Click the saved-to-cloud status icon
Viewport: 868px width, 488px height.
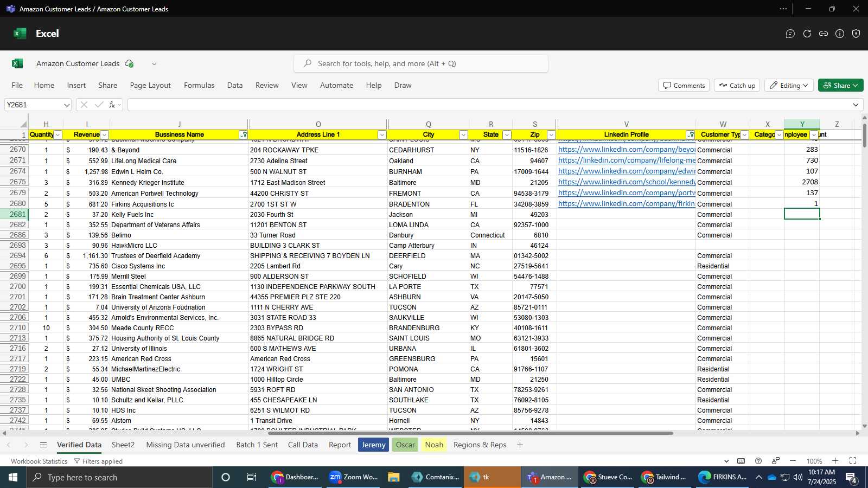click(129, 63)
